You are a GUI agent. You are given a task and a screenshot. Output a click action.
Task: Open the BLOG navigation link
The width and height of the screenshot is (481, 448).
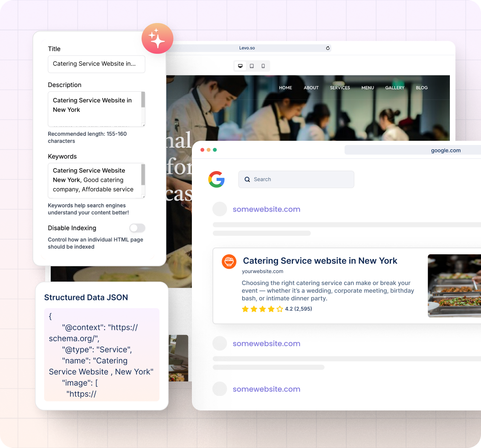(x=421, y=88)
